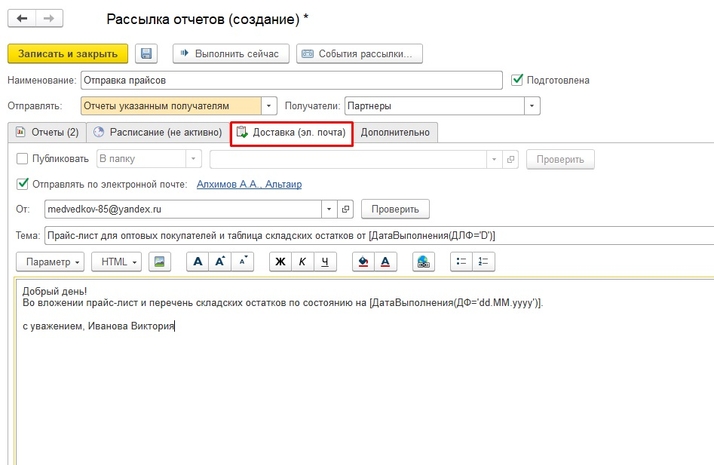This screenshot has height=465, width=714.
Task: Choose font color (red-underlined A)
Action: [386, 262]
